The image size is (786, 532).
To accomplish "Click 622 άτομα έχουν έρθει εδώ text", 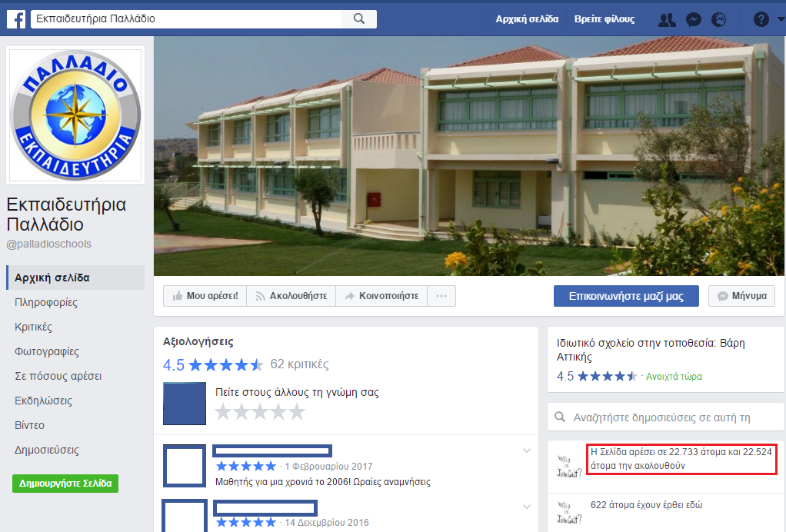I will click(646, 505).
